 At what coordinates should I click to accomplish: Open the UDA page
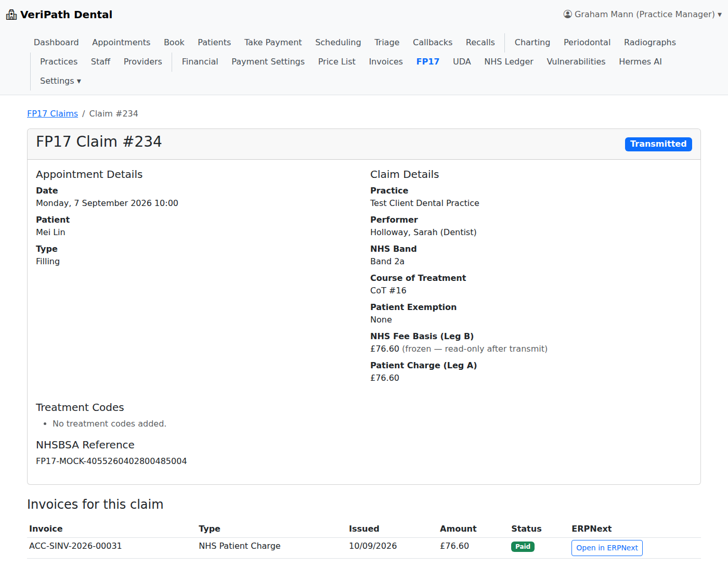click(x=462, y=61)
